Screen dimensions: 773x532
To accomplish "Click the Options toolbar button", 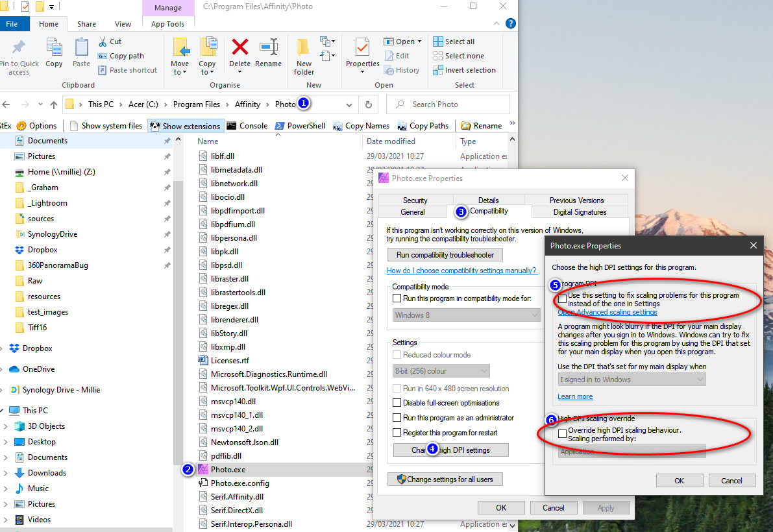I will pos(37,126).
